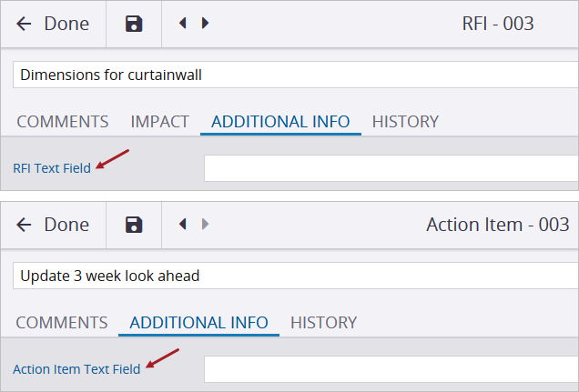Open the Action Item History tab
Viewport: 579px width, 392px height.
pos(323,322)
